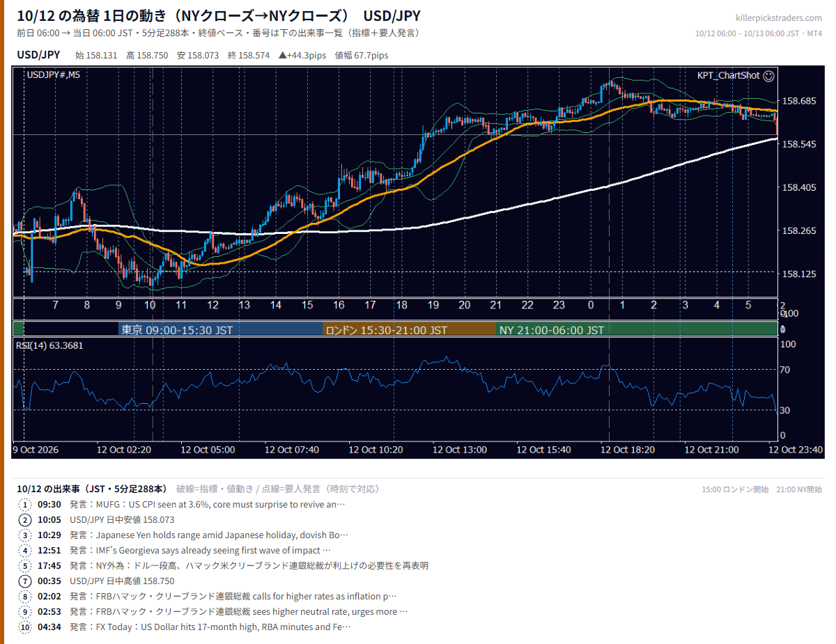Click the ▲+44.3pips change value
Image resolution: width=836 pixels, height=644 pixels.
coord(302,55)
